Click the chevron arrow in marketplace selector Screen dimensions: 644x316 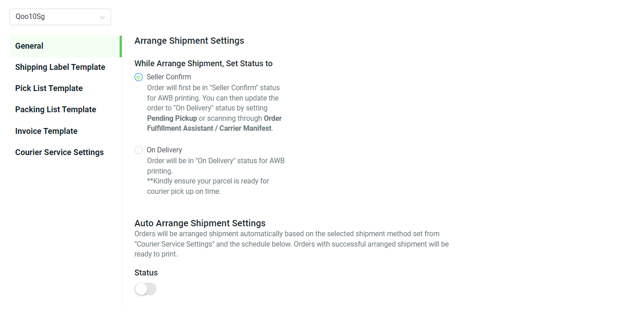pos(102,17)
